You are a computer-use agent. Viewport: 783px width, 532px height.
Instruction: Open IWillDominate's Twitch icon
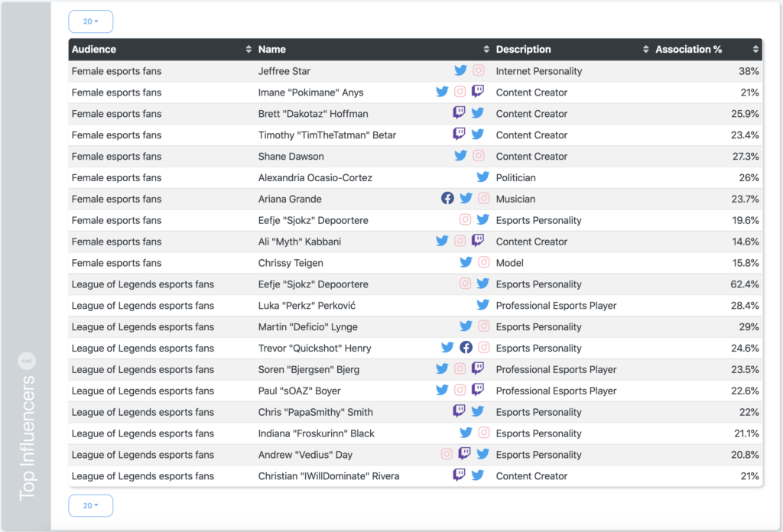point(459,475)
